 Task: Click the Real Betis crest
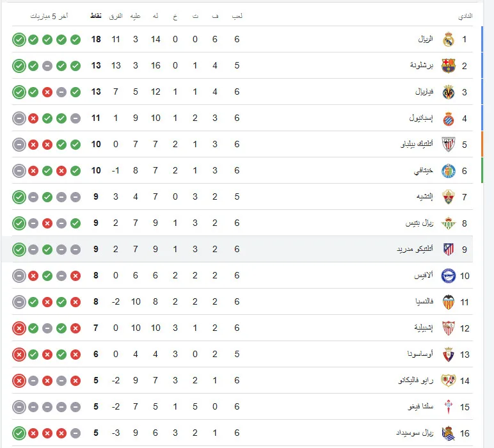448,223
